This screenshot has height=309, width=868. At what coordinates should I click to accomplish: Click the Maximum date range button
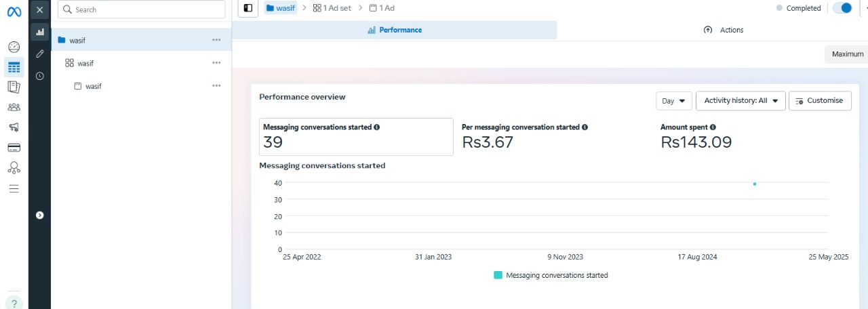[847, 54]
